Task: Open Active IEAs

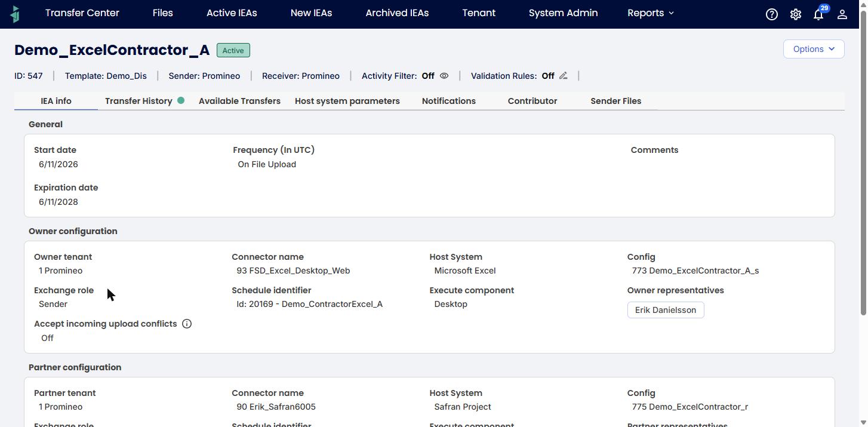Action: pos(232,13)
